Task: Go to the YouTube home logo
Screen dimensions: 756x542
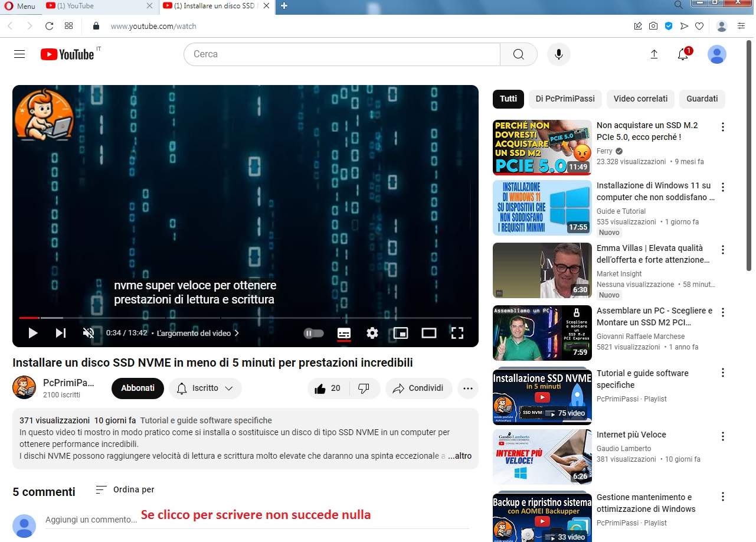Action: click(x=67, y=54)
